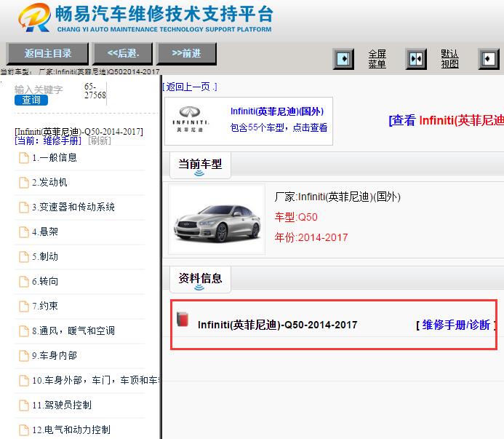Open tree item 12.电气和动力控制

[x=71, y=430]
